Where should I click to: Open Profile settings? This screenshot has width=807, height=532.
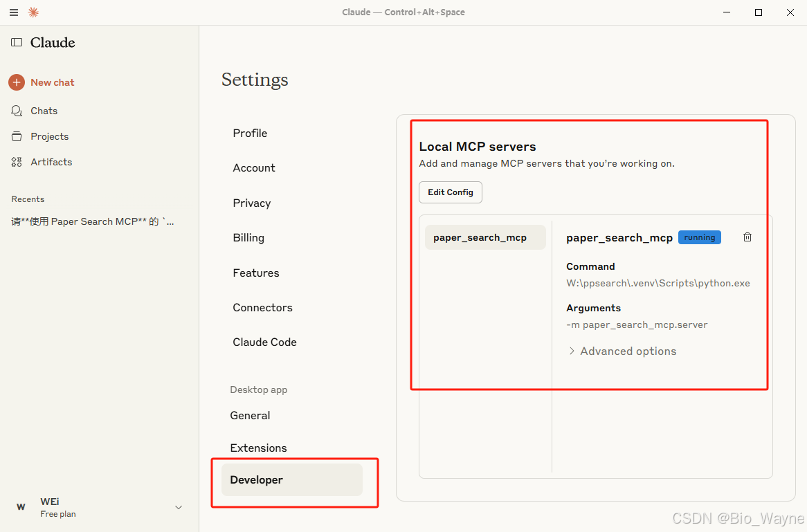click(x=250, y=134)
